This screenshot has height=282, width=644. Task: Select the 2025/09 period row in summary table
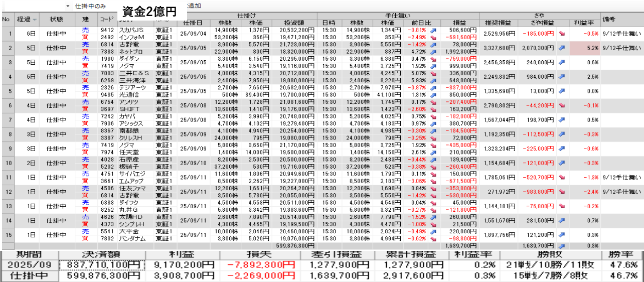click(29, 264)
